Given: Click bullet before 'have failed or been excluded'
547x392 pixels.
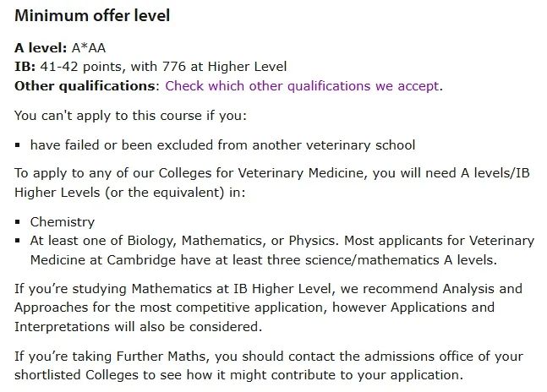Looking at the screenshot, I should [18, 145].
